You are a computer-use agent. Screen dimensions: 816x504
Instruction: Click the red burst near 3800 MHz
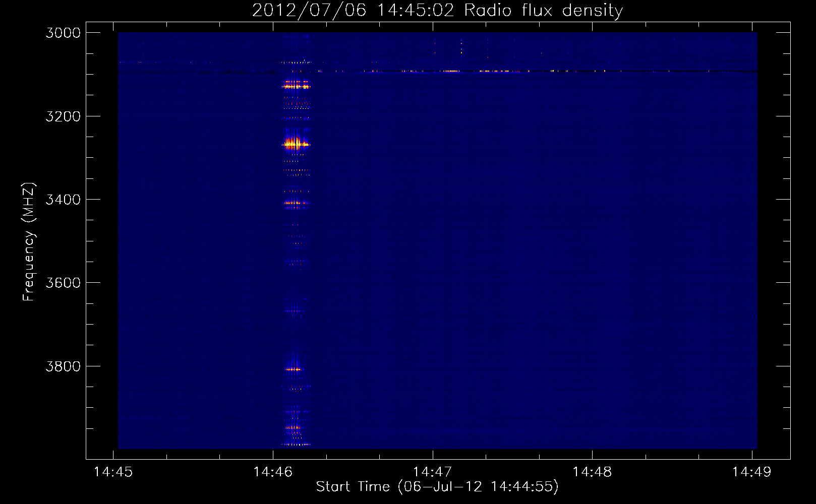pyautogui.click(x=294, y=369)
